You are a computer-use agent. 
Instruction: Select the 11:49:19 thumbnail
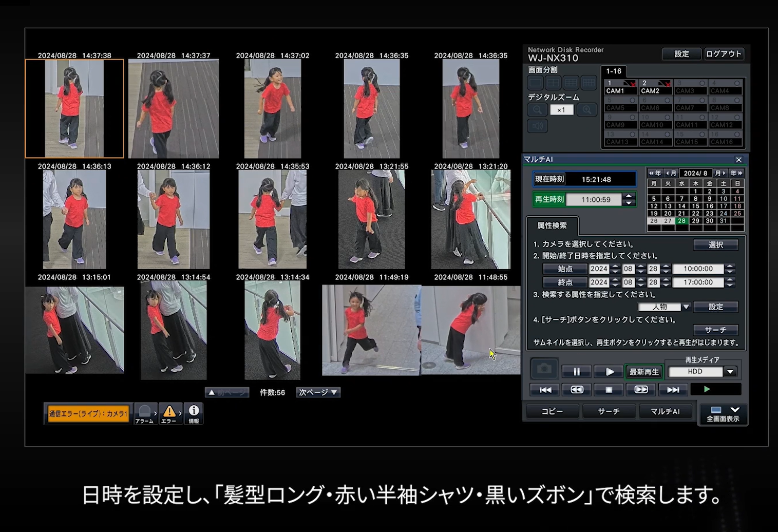(371, 330)
